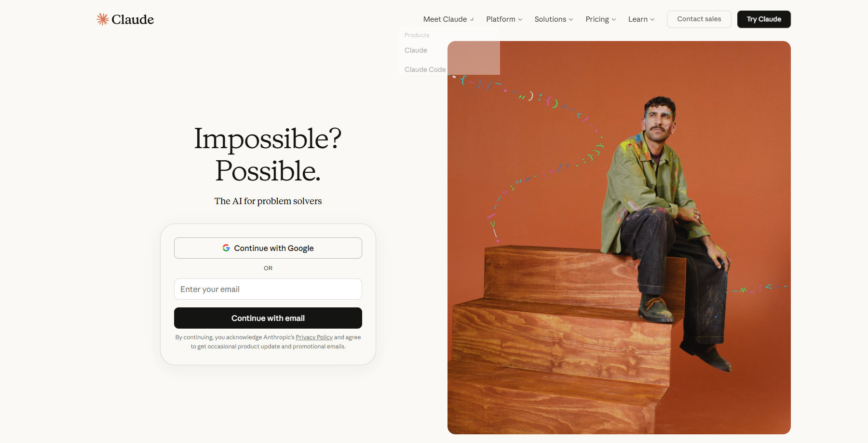Choose Claude Code from the Products menu
Screen dimensions: 868x443
pos(425,69)
